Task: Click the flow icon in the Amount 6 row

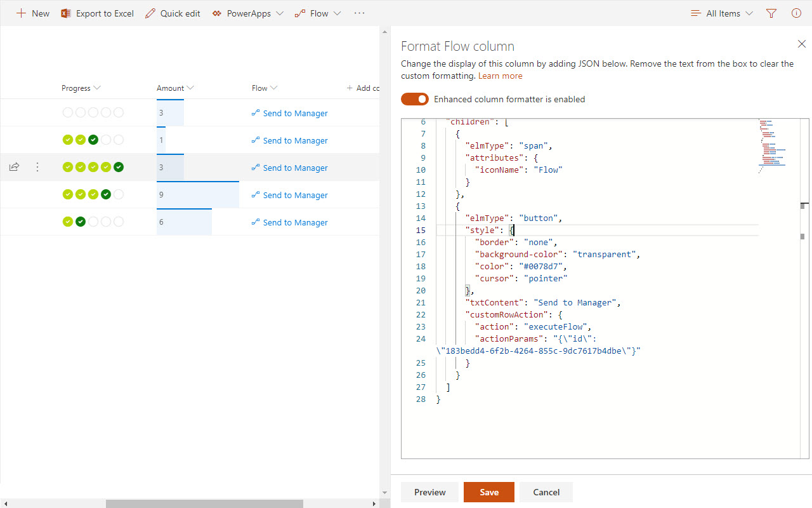Action: (x=256, y=222)
